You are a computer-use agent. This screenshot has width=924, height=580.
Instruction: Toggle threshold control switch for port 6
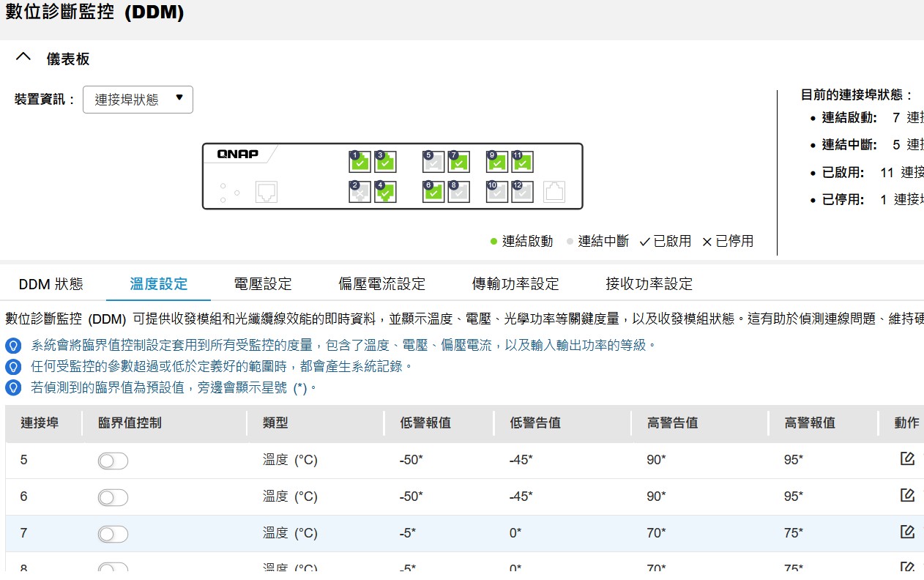pyautogui.click(x=113, y=497)
